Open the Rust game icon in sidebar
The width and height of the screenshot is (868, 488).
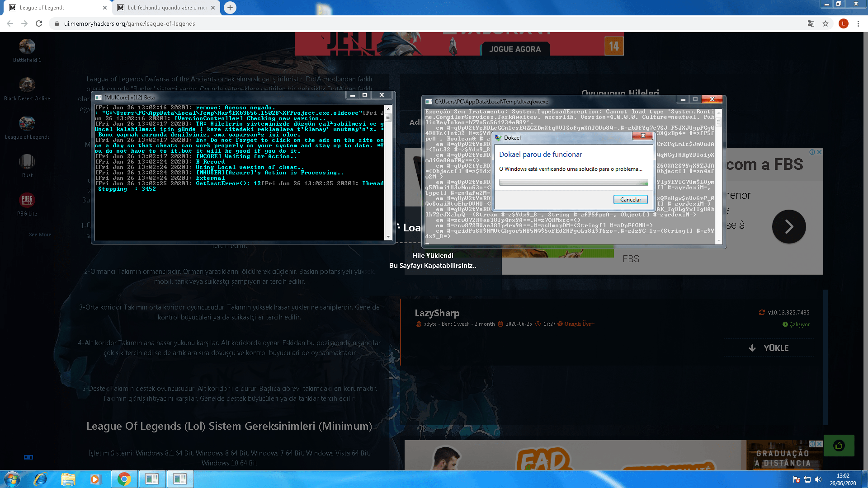tap(27, 161)
